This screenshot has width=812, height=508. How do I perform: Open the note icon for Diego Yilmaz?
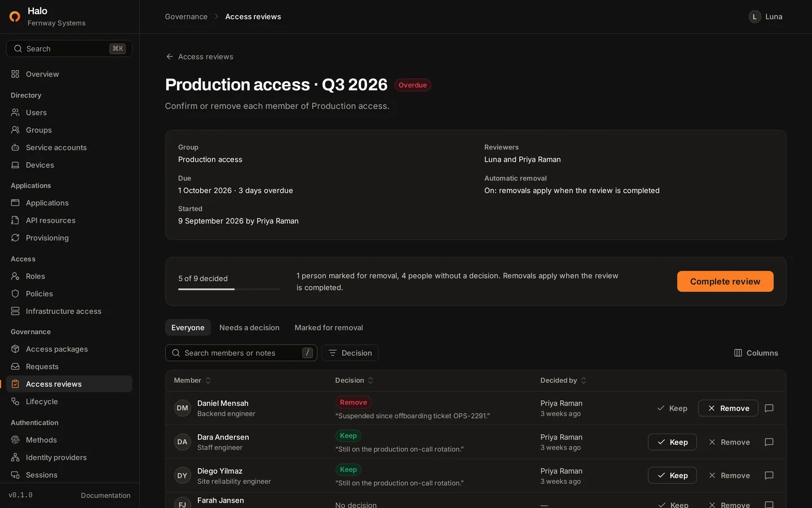[x=769, y=475]
